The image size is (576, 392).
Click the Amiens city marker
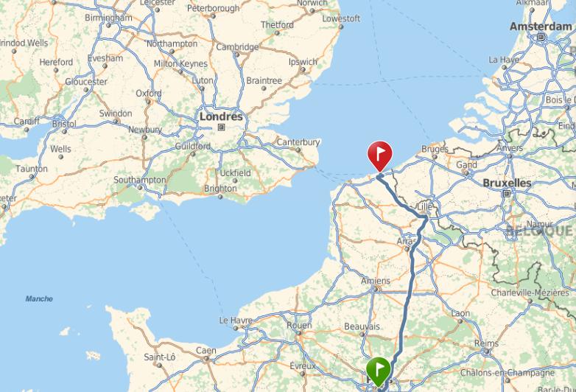point(375,289)
